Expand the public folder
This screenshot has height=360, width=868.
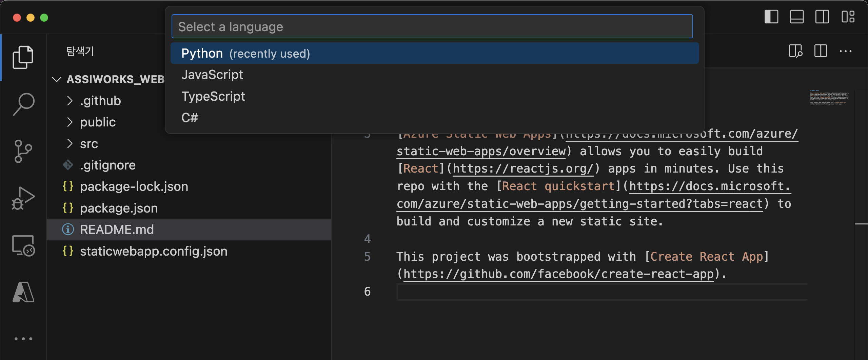tap(98, 122)
